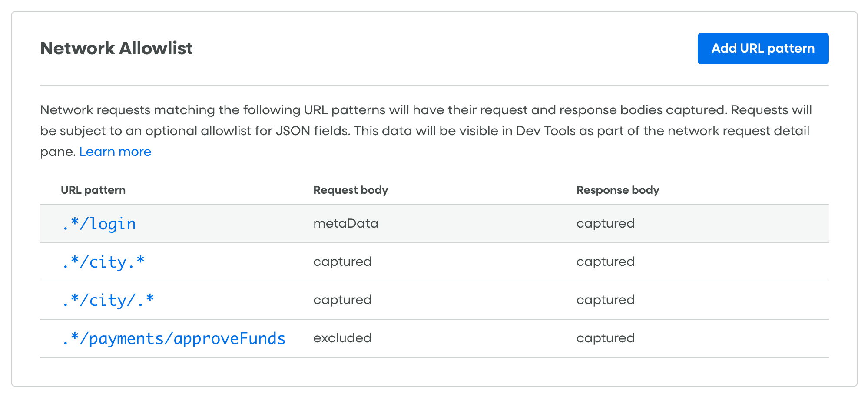Click the Add URL pattern button
The image size is (868, 397).
763,49
